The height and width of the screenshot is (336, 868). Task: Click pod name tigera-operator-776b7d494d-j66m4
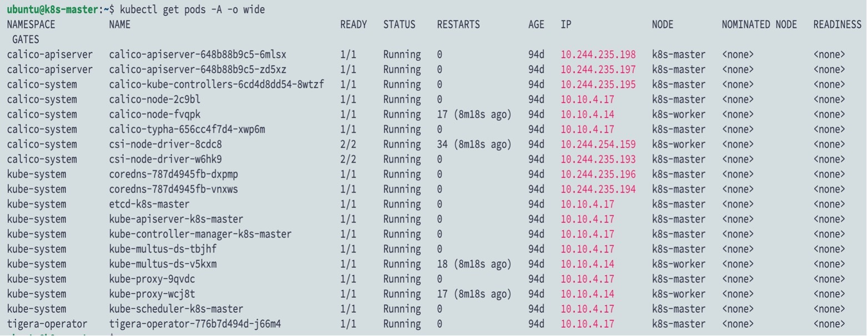[x=195, y=324]
